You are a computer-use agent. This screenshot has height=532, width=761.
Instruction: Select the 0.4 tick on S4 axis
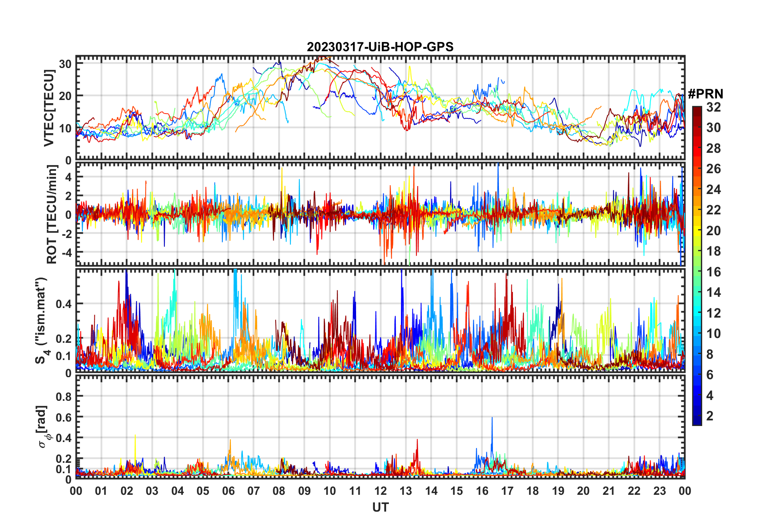64,304
